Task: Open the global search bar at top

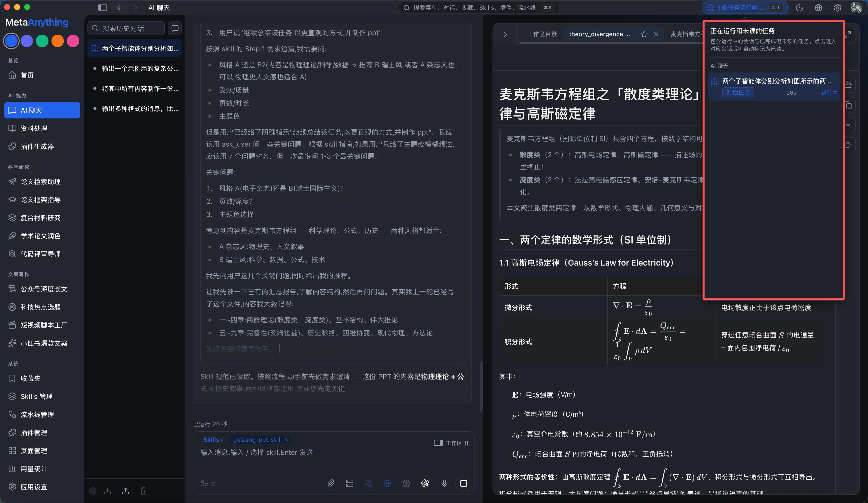Action: click(x=479, y=8)
